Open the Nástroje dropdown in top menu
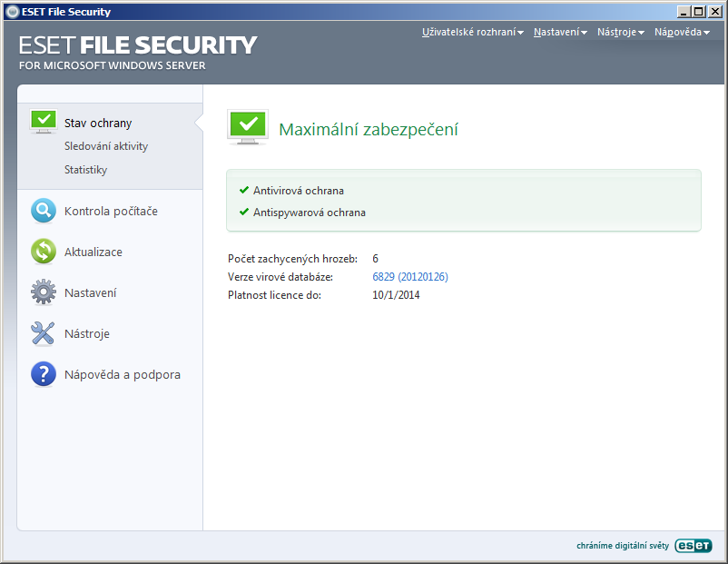Image resolution: width=728 pixels, height=564 pixels. (621, 32)
